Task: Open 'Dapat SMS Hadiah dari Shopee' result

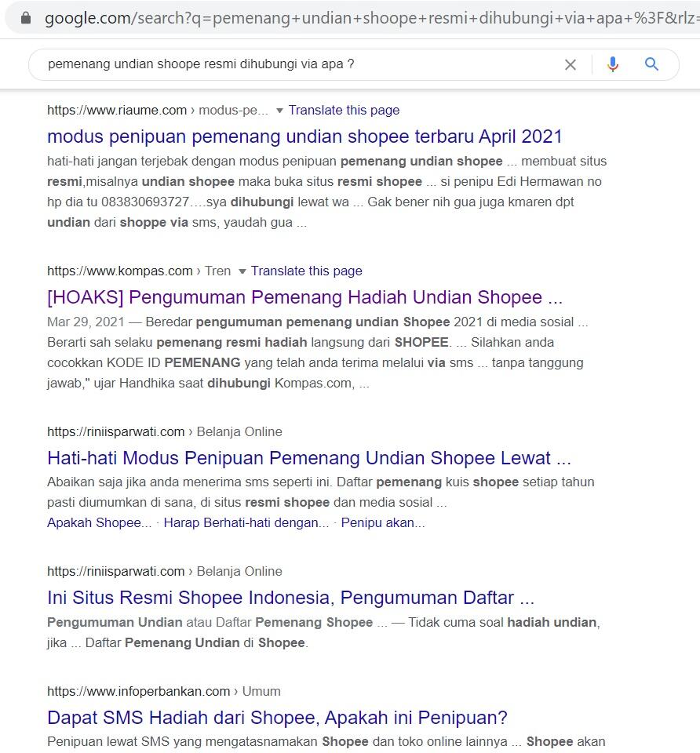Action: click(277, 718)
